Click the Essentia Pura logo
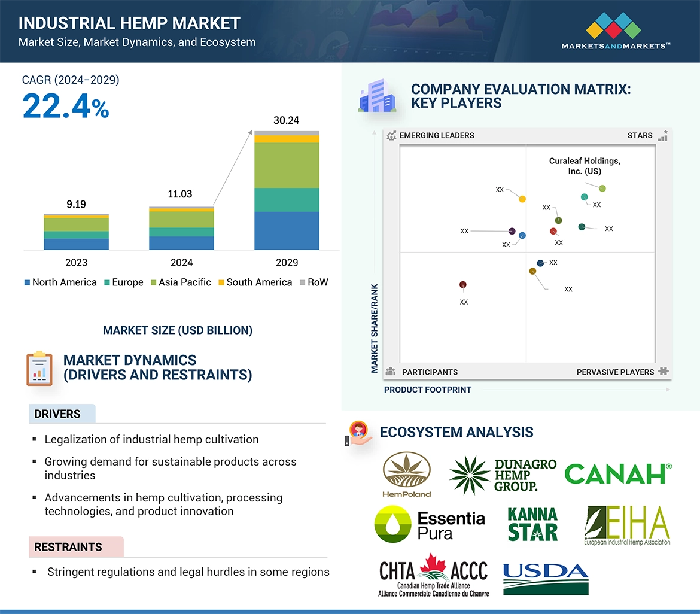 [429, 524]
